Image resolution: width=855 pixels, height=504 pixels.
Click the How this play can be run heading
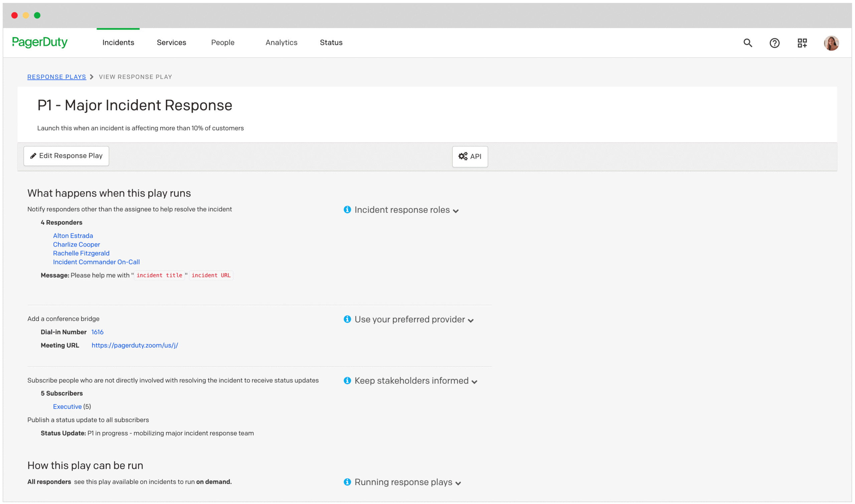(x=85, y=466)
